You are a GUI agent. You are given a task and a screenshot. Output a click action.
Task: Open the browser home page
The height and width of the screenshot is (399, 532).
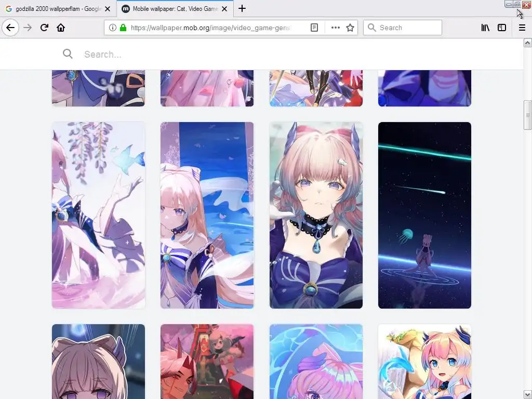61,28
